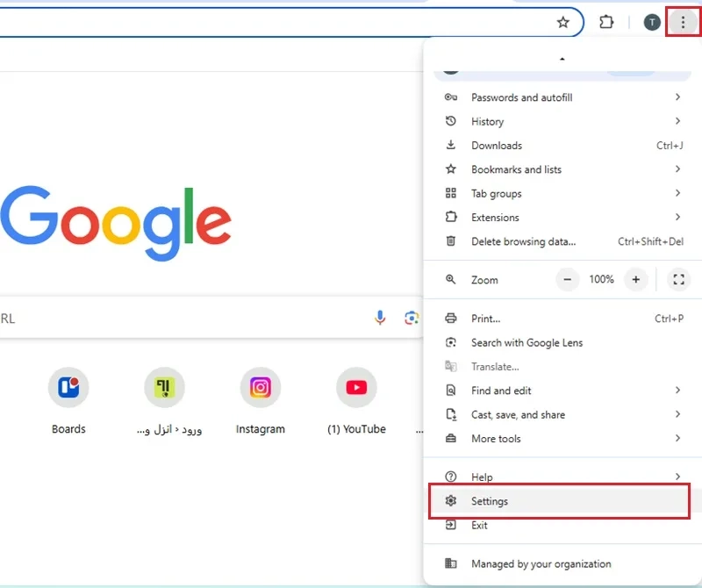
Task: Expand the Bookmarks and lists submenu
Action: (515, 169)
